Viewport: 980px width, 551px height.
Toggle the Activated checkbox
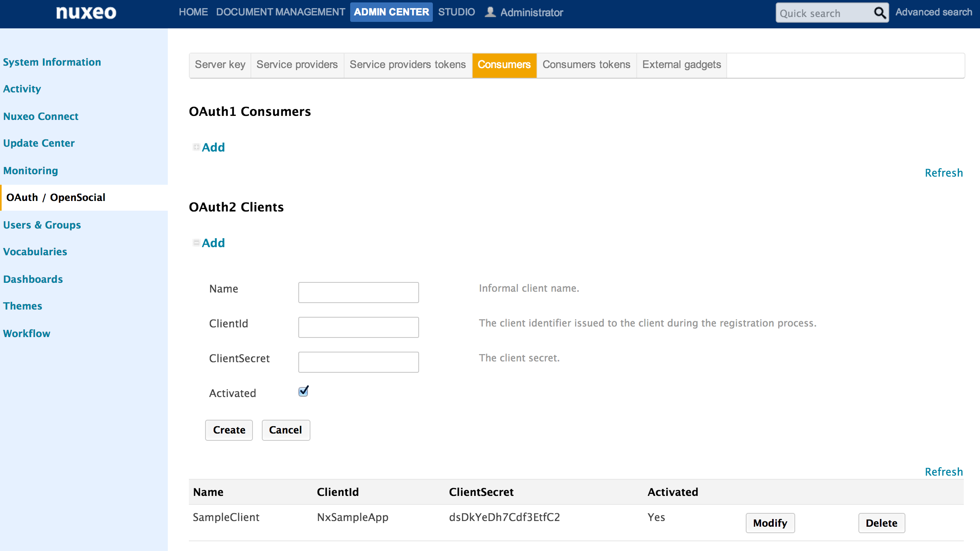[304, 391]
